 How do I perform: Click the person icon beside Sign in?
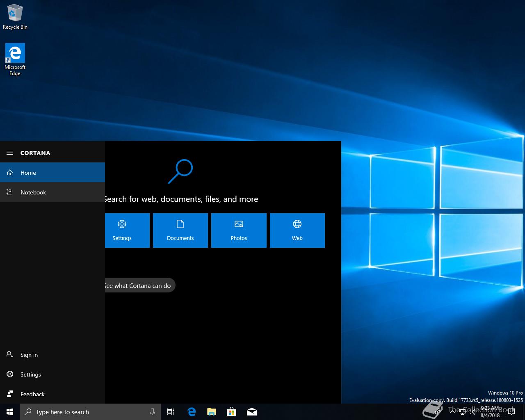pyautogui.click(x=10, y=354)
